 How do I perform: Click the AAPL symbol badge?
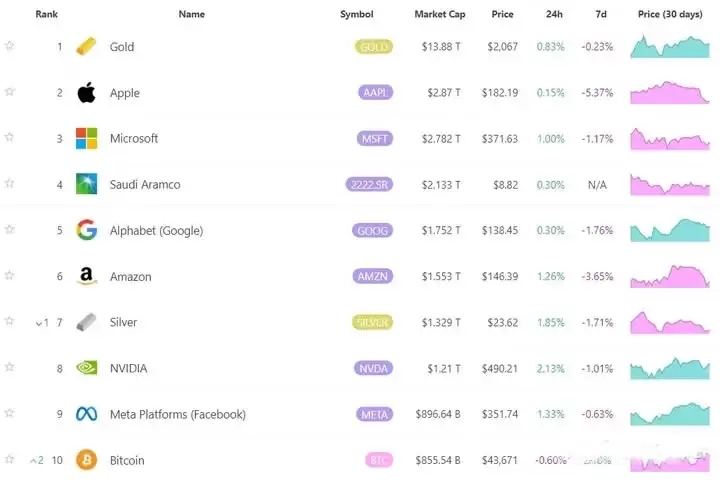pyautogui.click(x=375, y=93)
